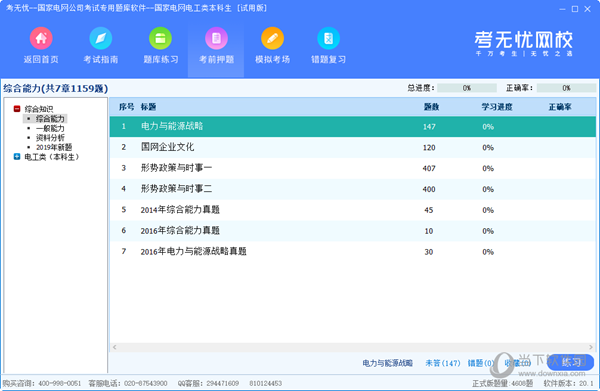Click the 标题 column header
This screenshot has width=600, height=391.
[x=148, y=107]
